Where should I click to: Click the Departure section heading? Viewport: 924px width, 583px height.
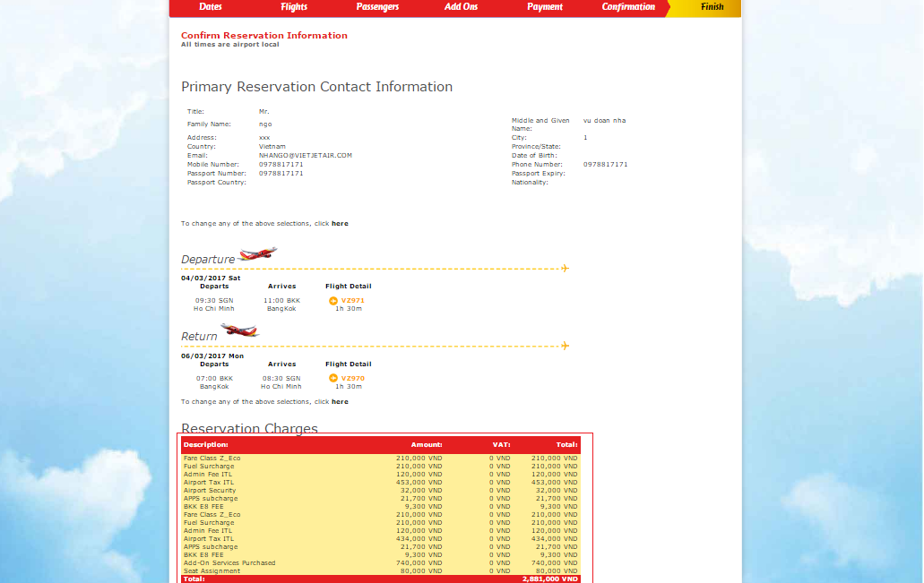207,259
